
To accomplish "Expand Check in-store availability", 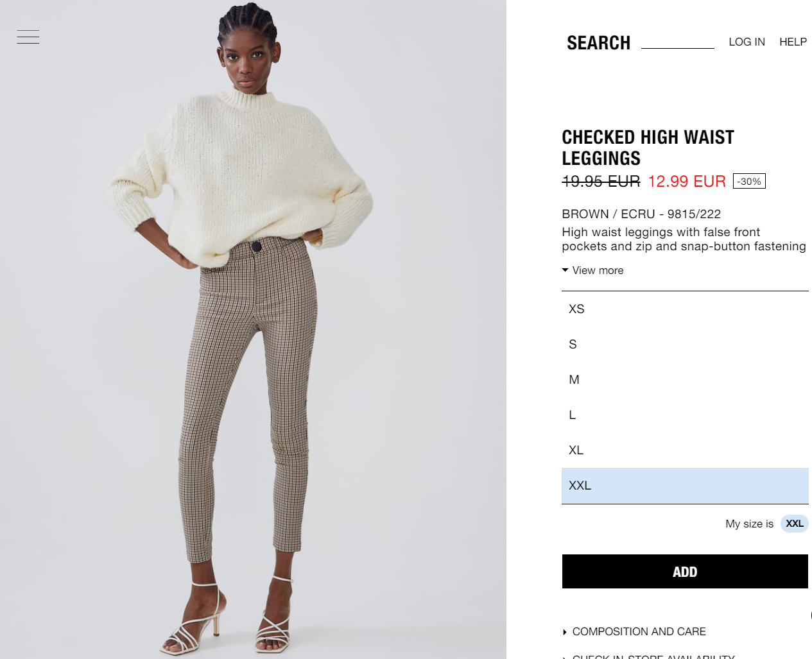I will [x=649, y=656].
